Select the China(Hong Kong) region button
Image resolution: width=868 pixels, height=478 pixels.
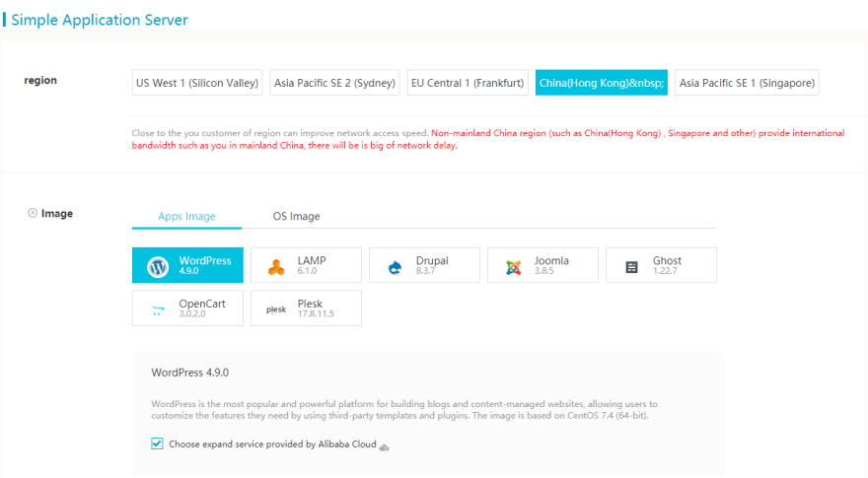click(601, 83)
